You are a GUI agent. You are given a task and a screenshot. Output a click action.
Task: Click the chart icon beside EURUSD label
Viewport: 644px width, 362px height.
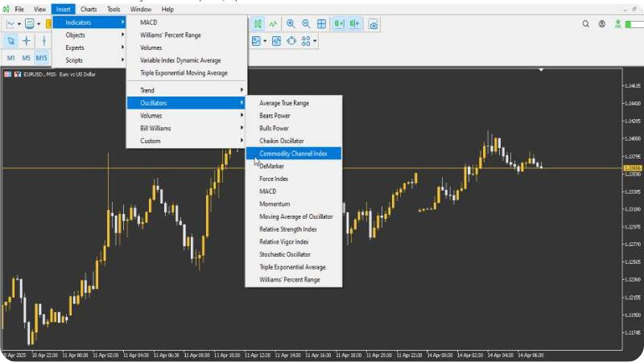tap(18, 74)
